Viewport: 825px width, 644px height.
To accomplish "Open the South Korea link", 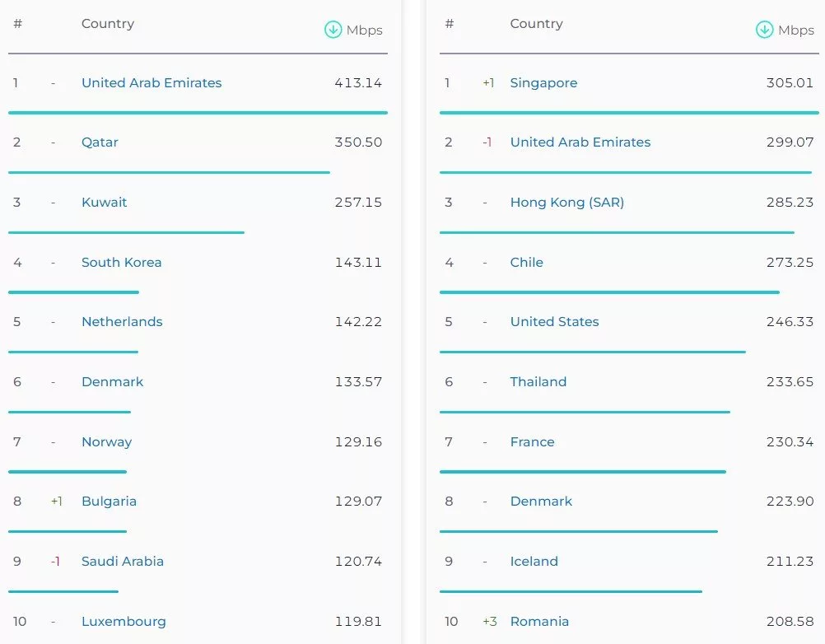I will (121, 263).
